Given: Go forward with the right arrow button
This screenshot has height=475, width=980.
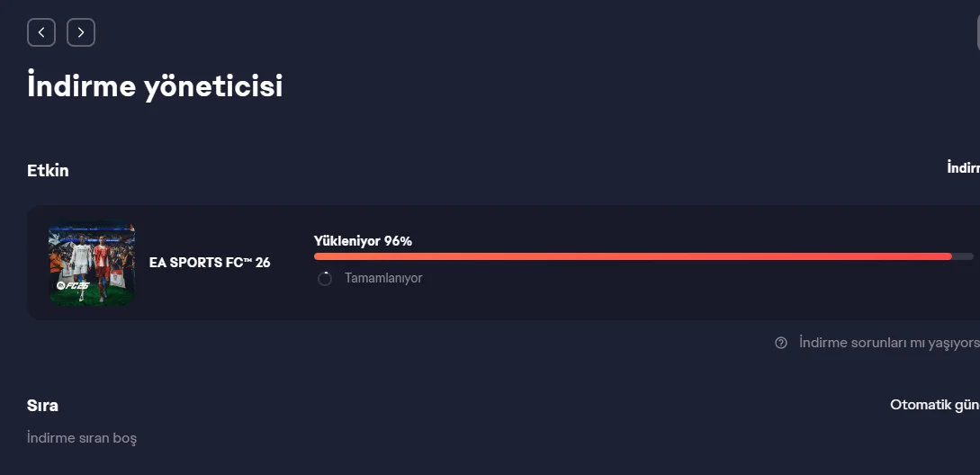Looking at the screenshot, I should [x=81, y=32].
